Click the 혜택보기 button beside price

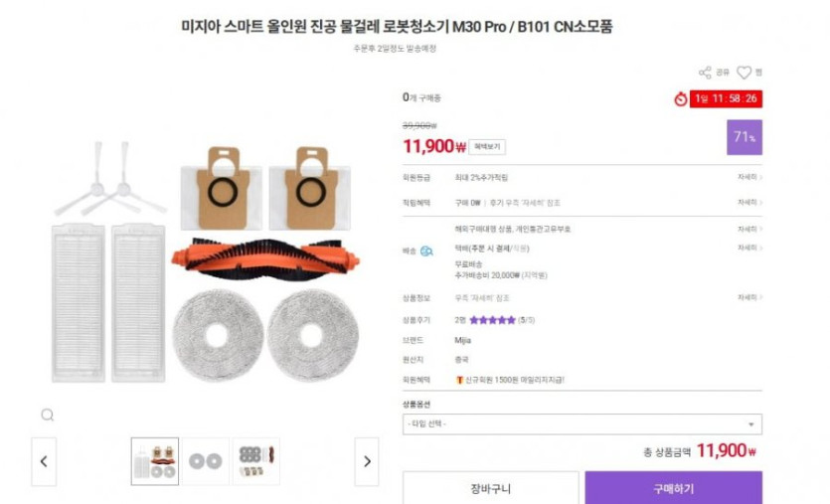tap(487, 147)
